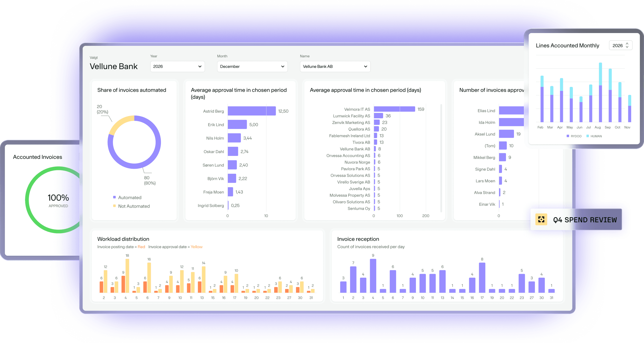Click the Not Automated legend swatch

[x=114, y=206]
